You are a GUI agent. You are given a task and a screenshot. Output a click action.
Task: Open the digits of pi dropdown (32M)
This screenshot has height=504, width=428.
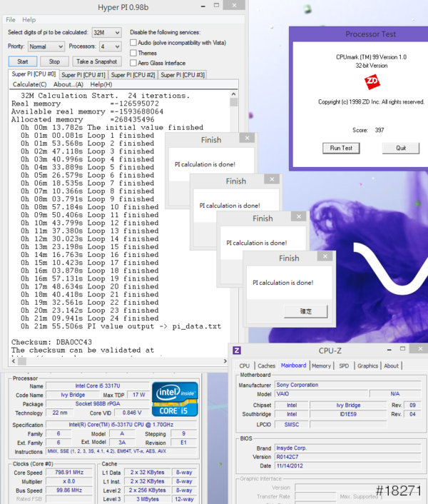pyautogui.click(x=106, y=33)
